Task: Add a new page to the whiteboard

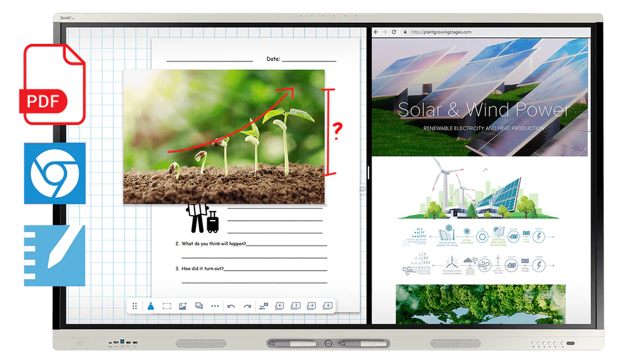Action: (x=327, y=306)
